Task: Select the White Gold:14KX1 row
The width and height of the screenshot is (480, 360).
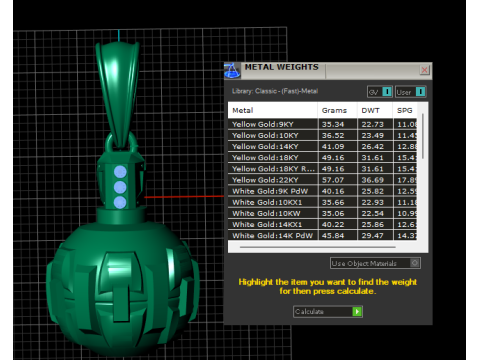Action: [322, 224]
